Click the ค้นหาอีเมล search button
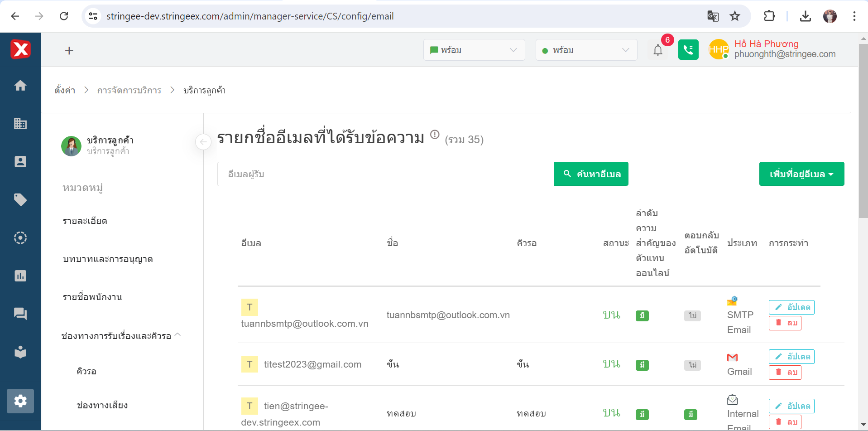Image resolution: width=868 pixels, height=431 pixels. pyautogui.click(x=591, y=174)
